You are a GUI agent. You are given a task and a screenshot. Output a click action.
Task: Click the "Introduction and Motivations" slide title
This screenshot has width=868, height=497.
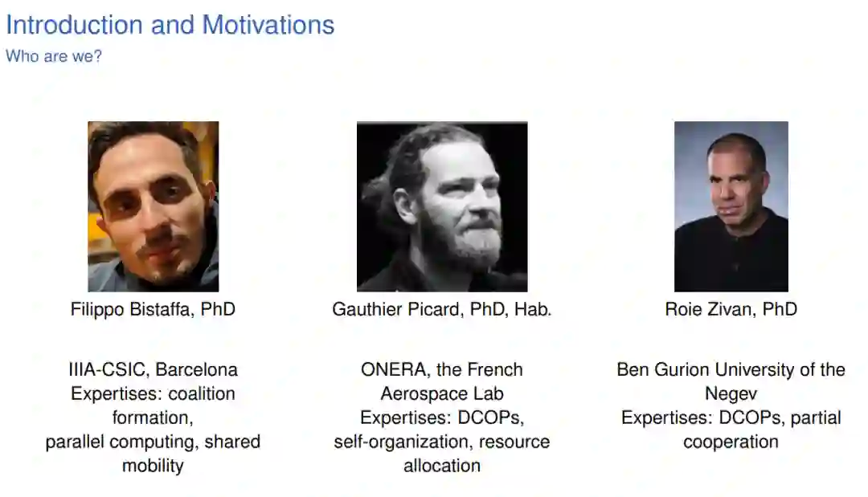[170, 25]
